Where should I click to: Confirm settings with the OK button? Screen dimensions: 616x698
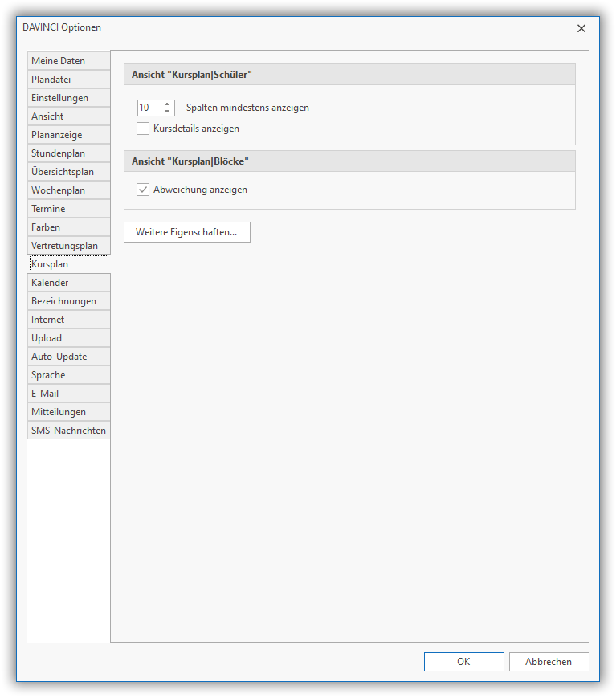tap(463, 662)
